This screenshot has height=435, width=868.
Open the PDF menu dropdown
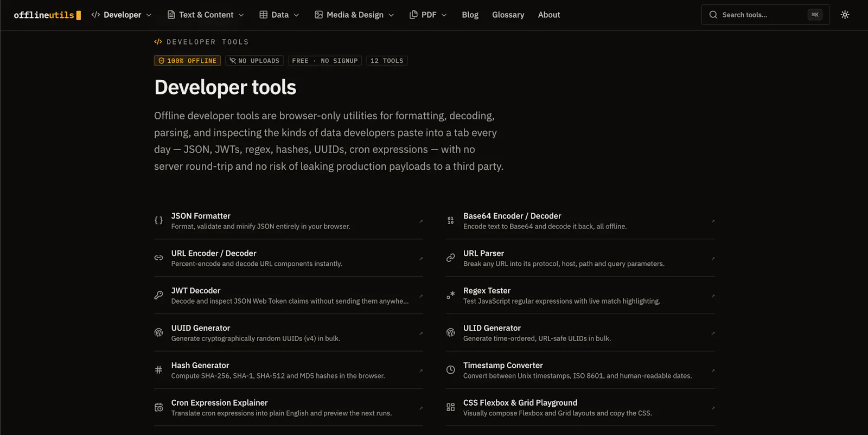tap(428, 15)
